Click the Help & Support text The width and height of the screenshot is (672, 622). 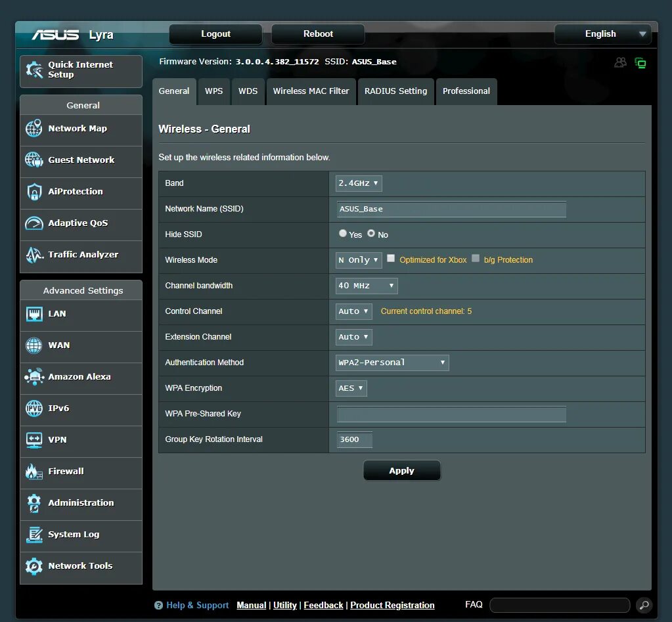[197, 606]
